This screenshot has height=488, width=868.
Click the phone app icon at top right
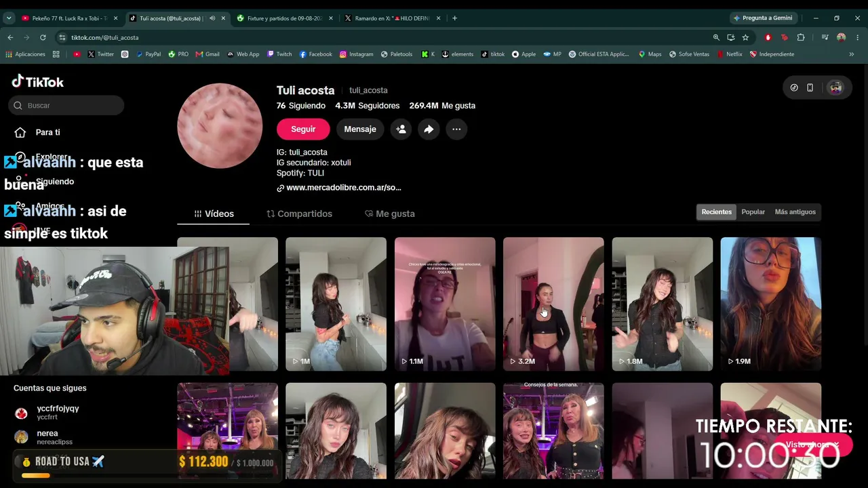[810, 87]
